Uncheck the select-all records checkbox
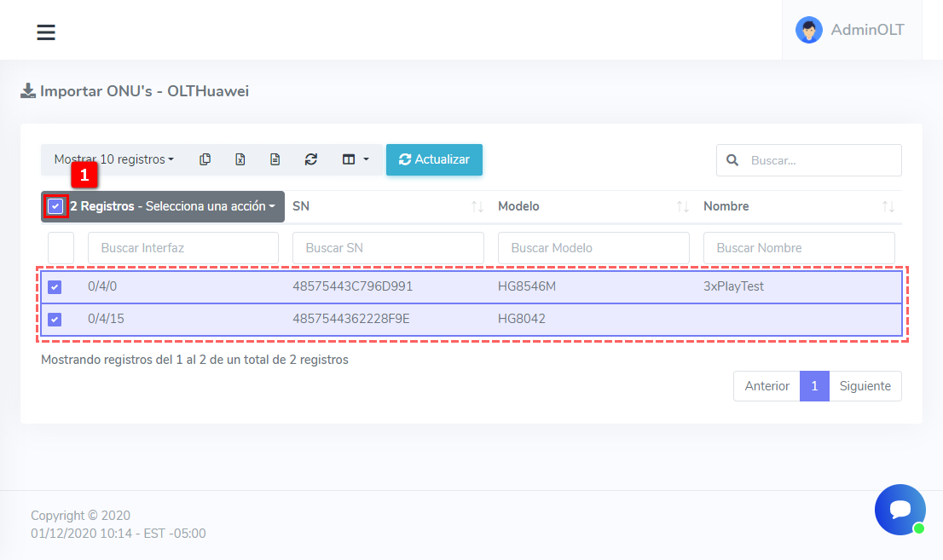This screenshot has width=943, height=560. coord(55,206)
